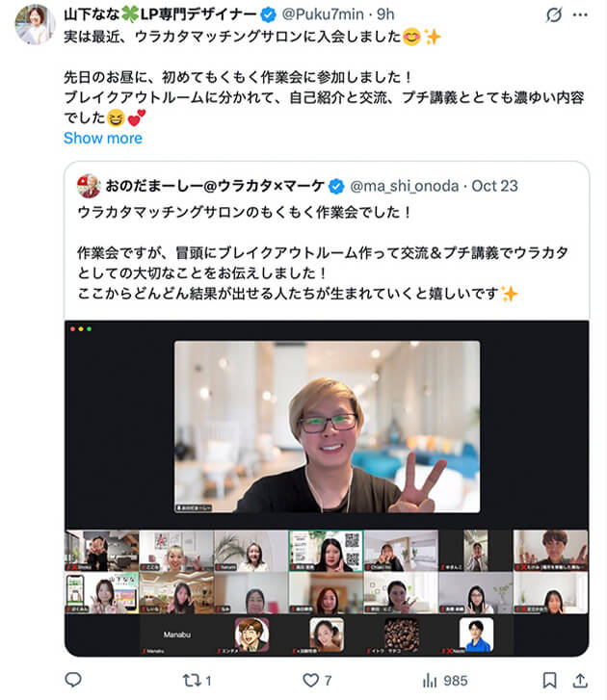The width and height of the screenshot is (607, 700).
Task: Open the three-dot more options menu
Action: click(580, 15)
